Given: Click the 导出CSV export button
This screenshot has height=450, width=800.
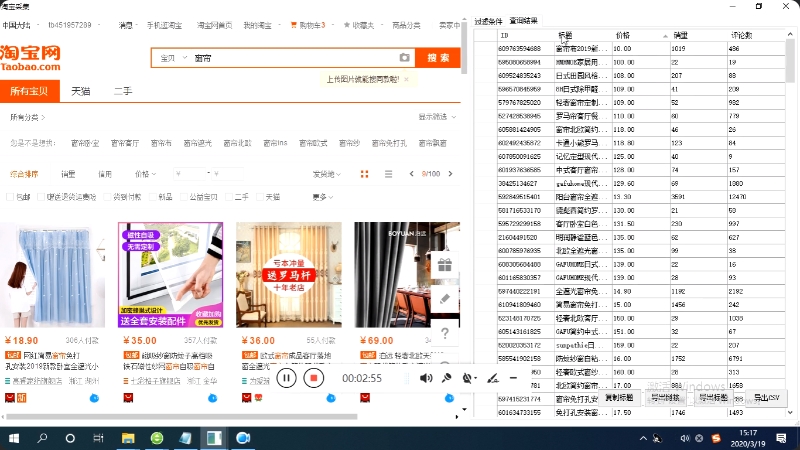Looking at the screenshot, I should click(766, 398).
